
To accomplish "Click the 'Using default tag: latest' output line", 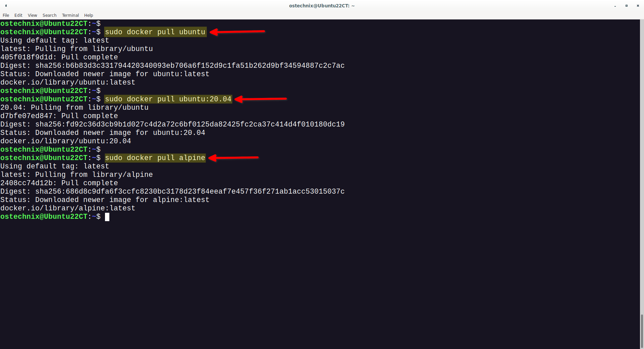I will tap(54, 40).
